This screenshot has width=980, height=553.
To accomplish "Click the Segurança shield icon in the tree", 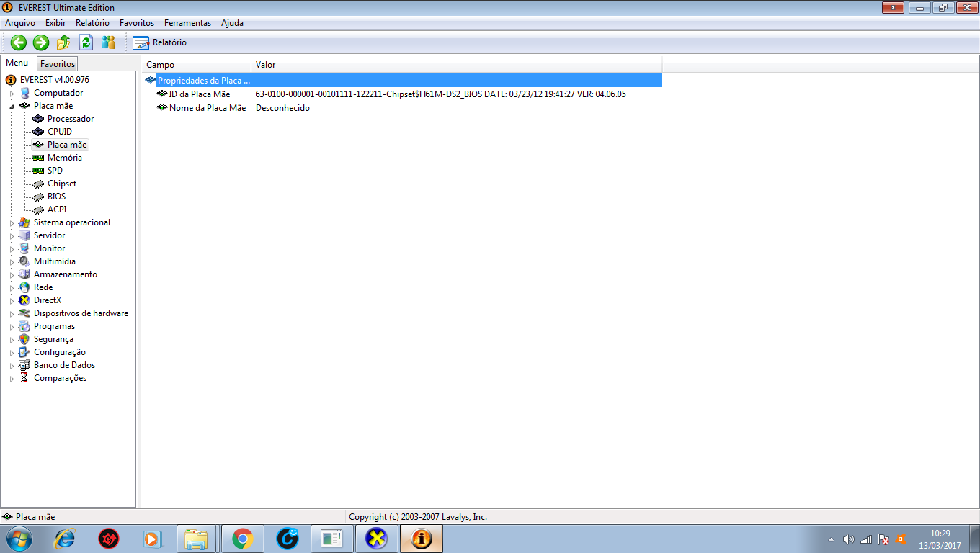I will coord(24,339).
